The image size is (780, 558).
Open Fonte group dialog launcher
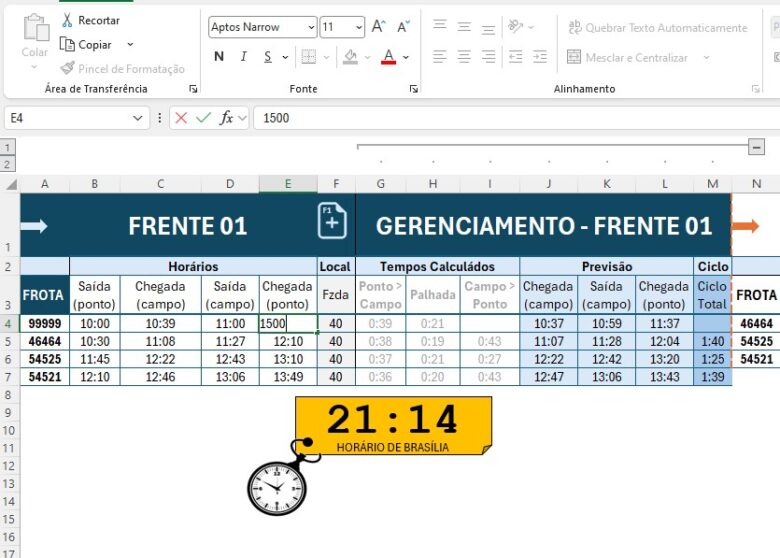point(414,89)
